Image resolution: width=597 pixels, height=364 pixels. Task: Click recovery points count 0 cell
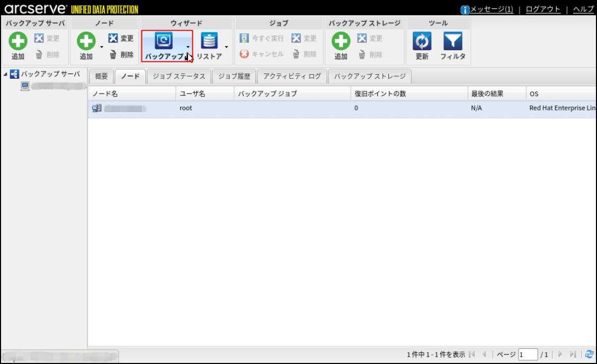[x=356, y=108]
